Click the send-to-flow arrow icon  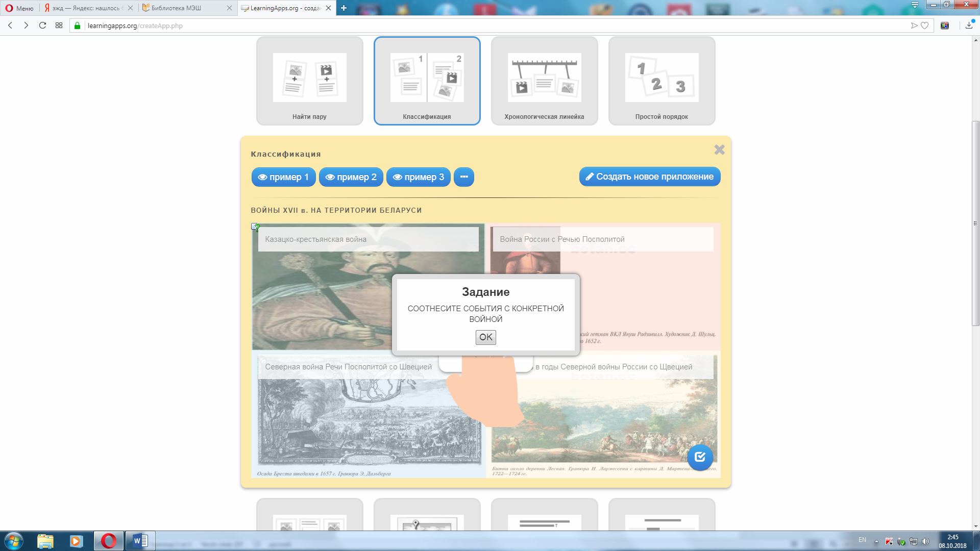914,26
